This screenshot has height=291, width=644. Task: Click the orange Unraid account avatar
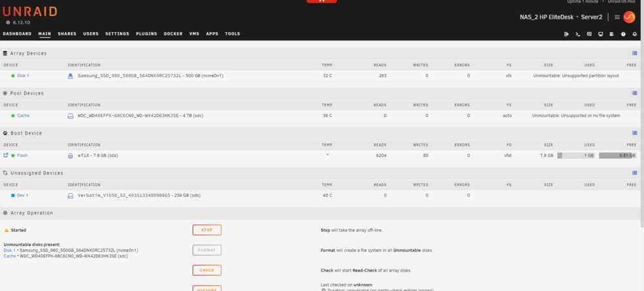coord(629,17)
